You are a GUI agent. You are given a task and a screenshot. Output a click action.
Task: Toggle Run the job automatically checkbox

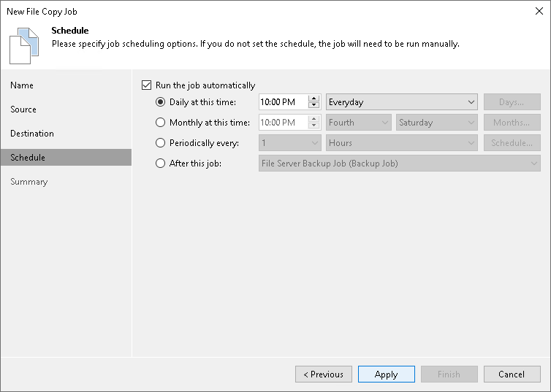pos(147,85)
